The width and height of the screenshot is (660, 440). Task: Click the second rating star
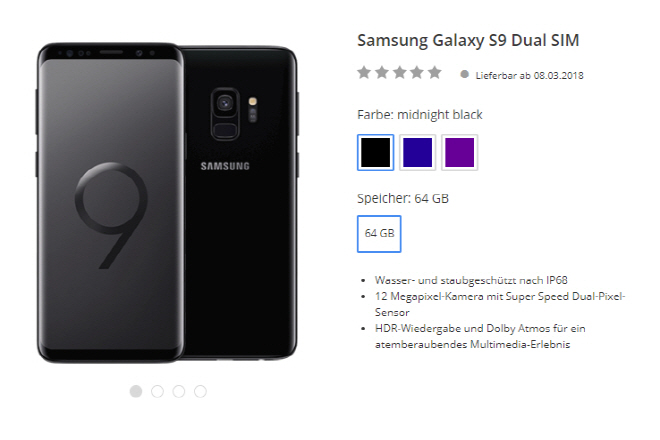382,73
